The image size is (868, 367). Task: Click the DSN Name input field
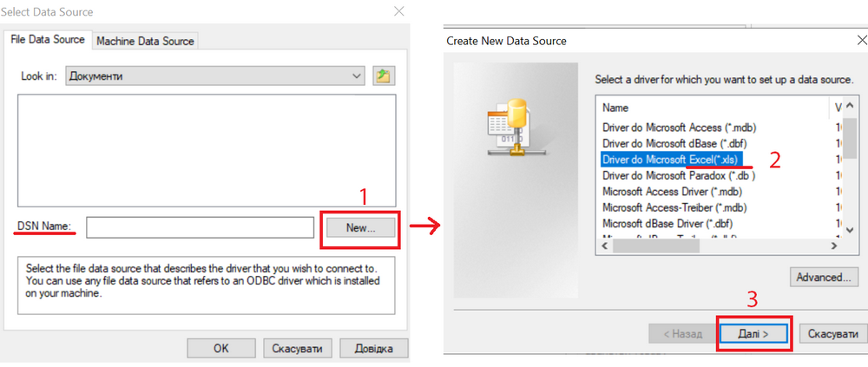point(200,227)
